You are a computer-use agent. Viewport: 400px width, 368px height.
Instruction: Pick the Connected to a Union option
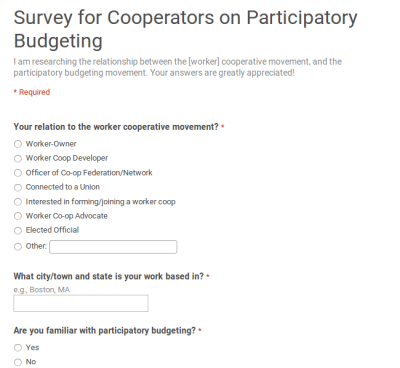pyautogui.click(x=18, y=187)
